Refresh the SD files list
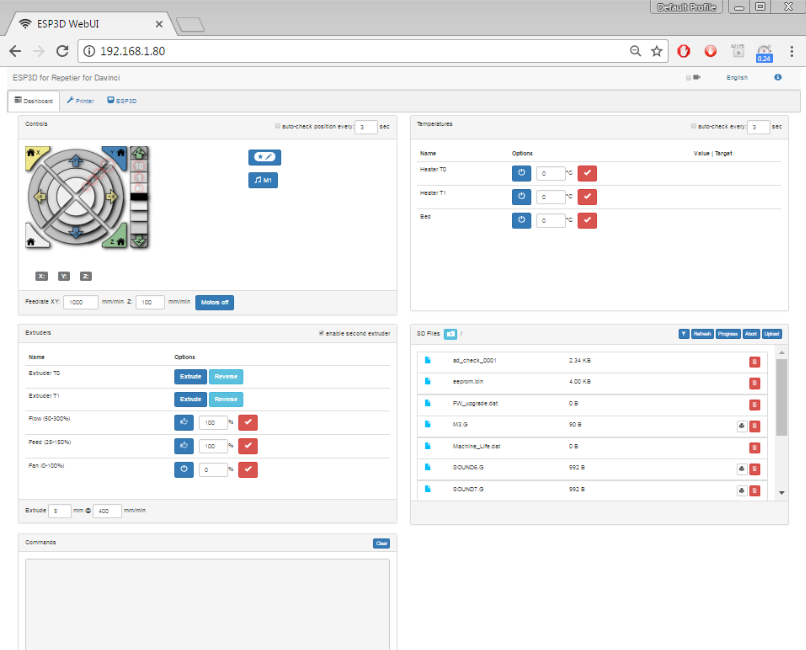806x650 pixels. pyautogui.click(x=702, y=334)
